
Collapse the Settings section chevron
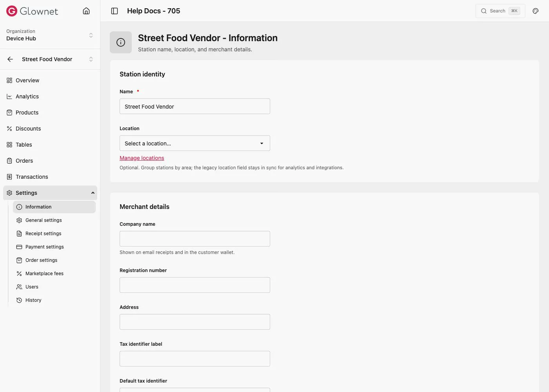pos(93,193)
